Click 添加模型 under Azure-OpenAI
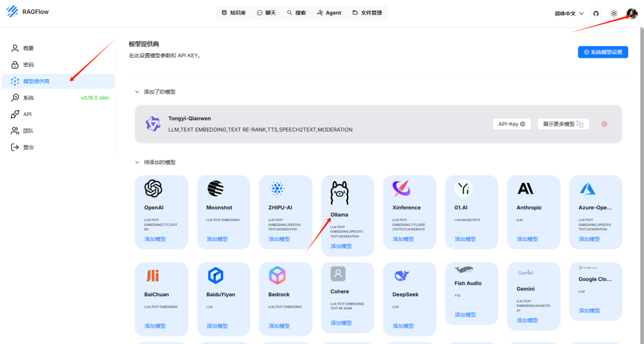The image size is (644, 344). tap(589, 239)
